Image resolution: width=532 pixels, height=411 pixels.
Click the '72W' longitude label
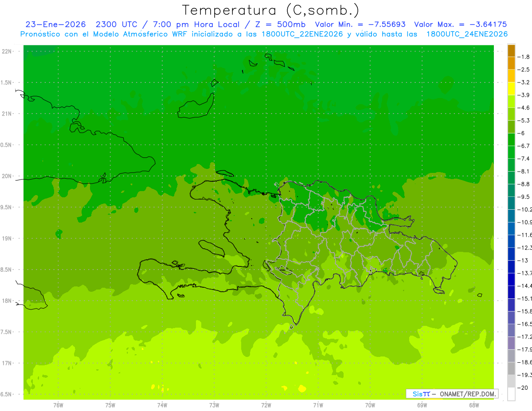pos(266,405)
